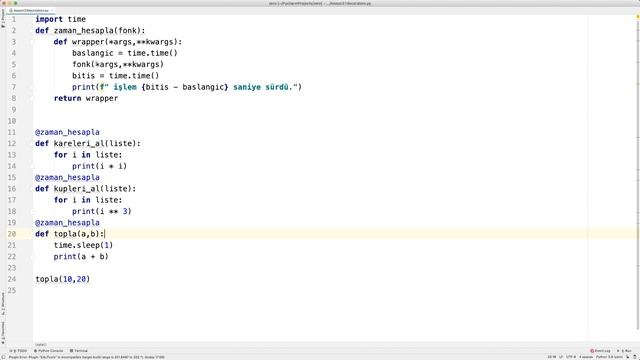Click the tool windows toggle icon in status bar
The image size is (640, 360).
click(x=3, y=357)
